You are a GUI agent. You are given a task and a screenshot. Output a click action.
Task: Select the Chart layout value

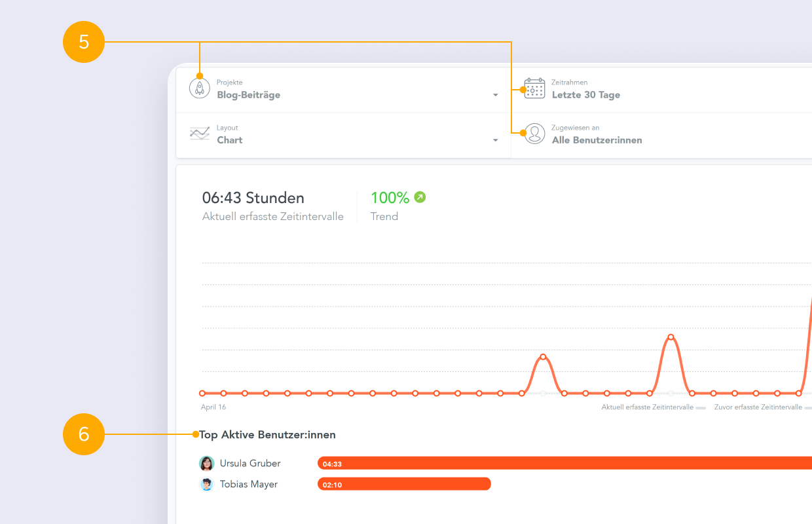click(230, 140)
